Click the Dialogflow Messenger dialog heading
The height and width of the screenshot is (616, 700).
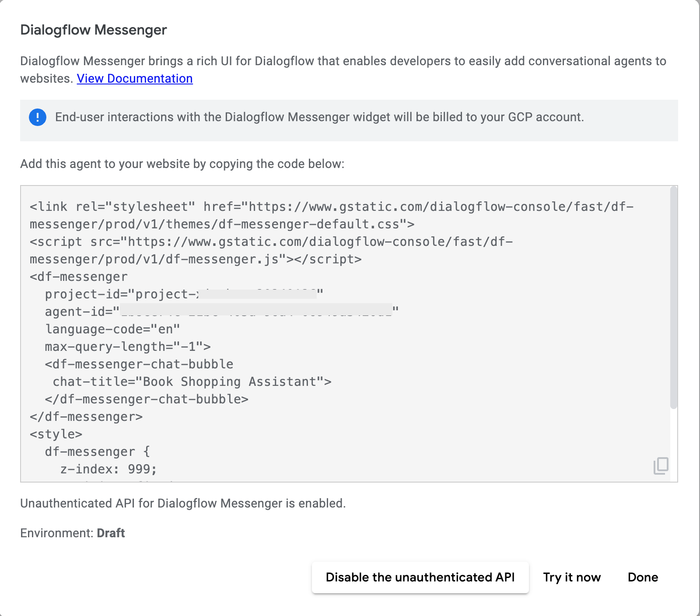tap(94, 30)
